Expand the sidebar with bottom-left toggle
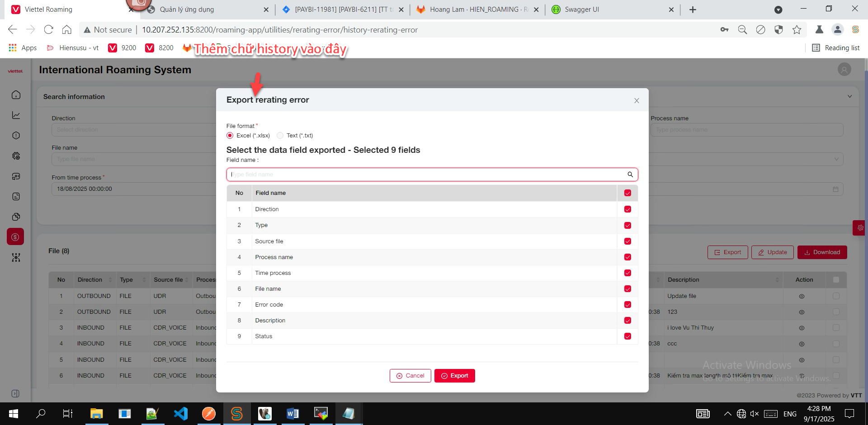The image size is (868, 425). [15, 393]
